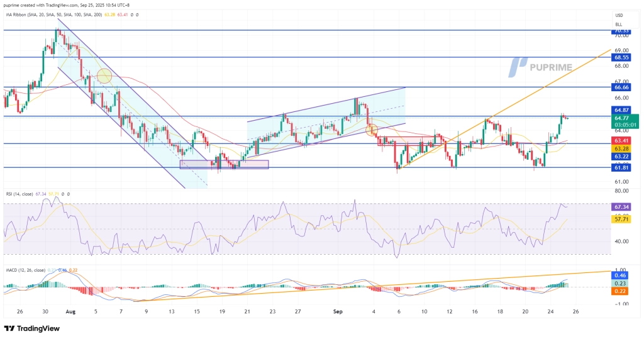Select the yellow circle marker in the descending channel
This screenshot has height=339, width=644.
coord(104,76)
